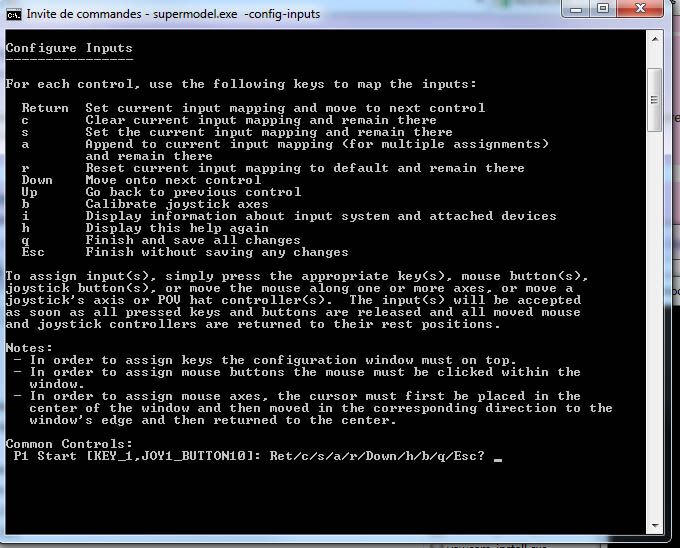Maximize the Invite de commandes window
The width and height of the screenshot is (680, 548).
coord(603,10)
